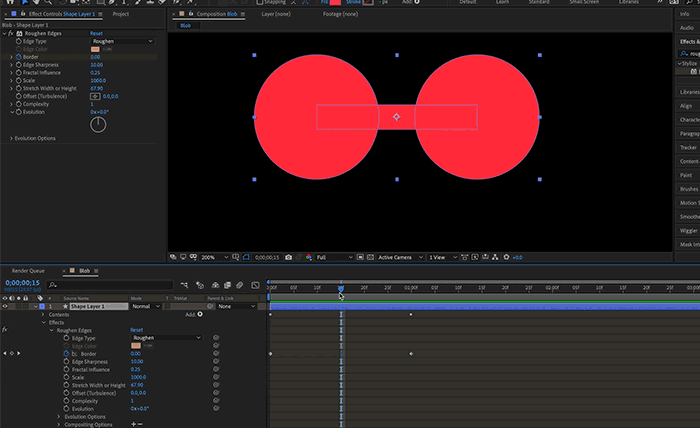700x428 pixels.
Task: Toggle Shape Layer 1 visibility eye
Action: [6, 306]
